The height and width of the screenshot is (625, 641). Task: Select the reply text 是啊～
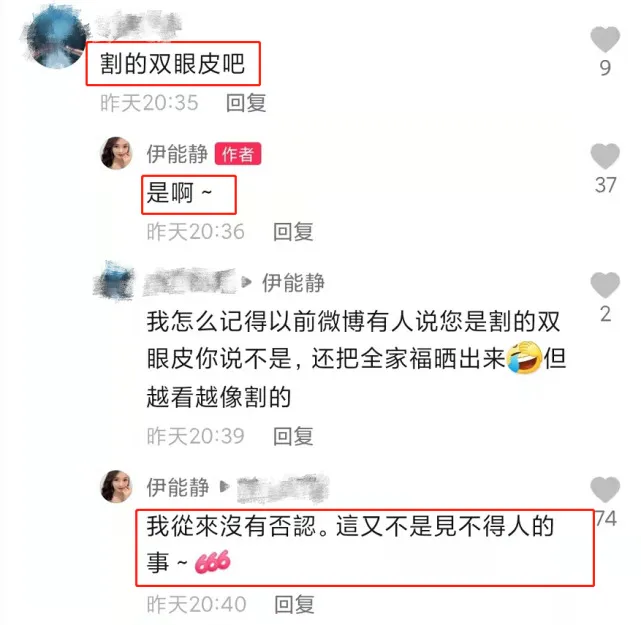click(179, 193)
